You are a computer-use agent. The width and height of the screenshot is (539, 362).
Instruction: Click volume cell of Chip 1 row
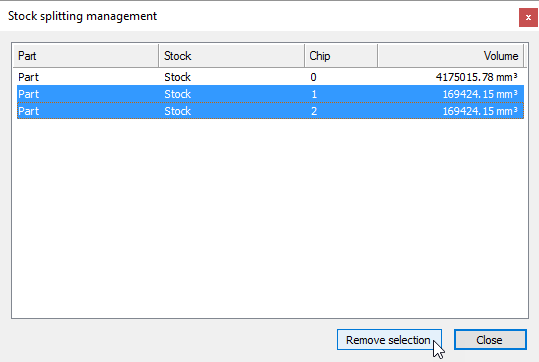point(480,94)
